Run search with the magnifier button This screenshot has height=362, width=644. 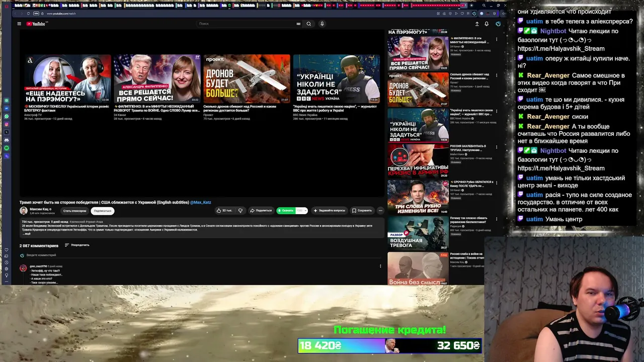pyautogui.click(x=309, y=24)
